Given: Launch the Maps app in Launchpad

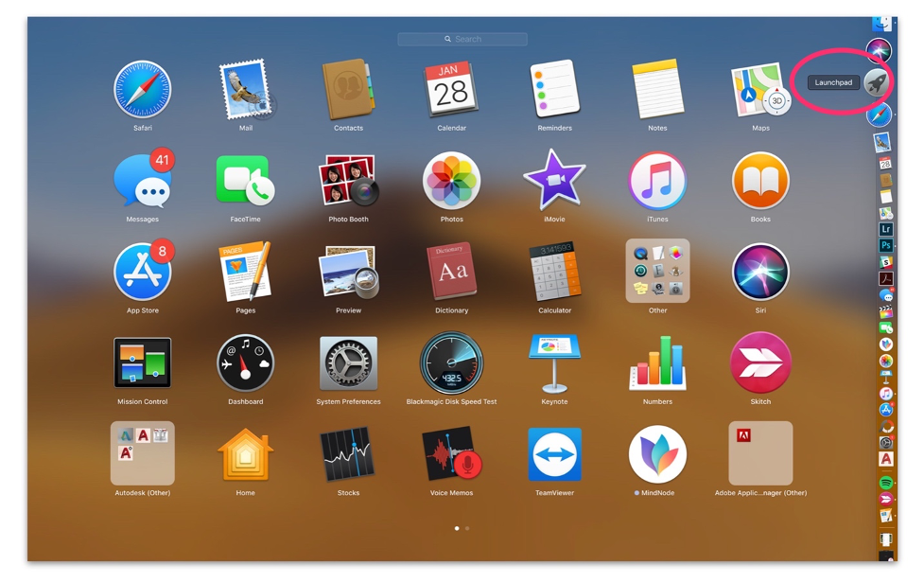Looking at the screenshot, I should pos(760,90).
